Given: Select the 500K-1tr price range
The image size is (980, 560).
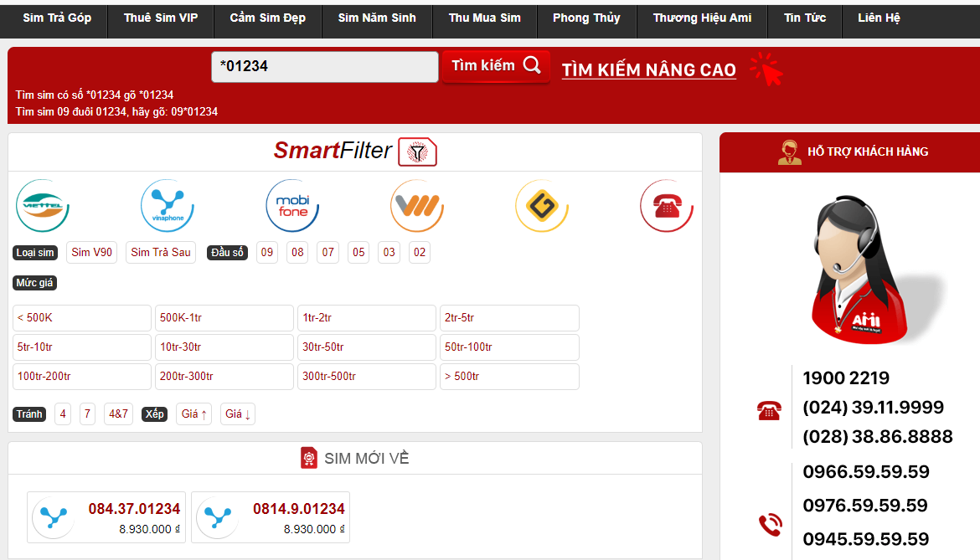Looking at the screenshot, I should [x=224, y=317].
